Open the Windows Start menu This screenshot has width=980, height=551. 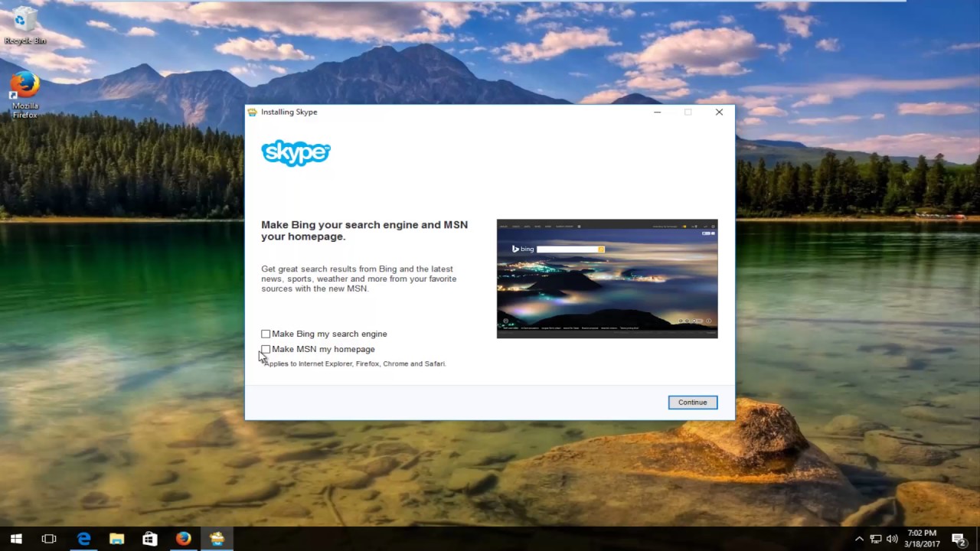[x=16, y=539]
